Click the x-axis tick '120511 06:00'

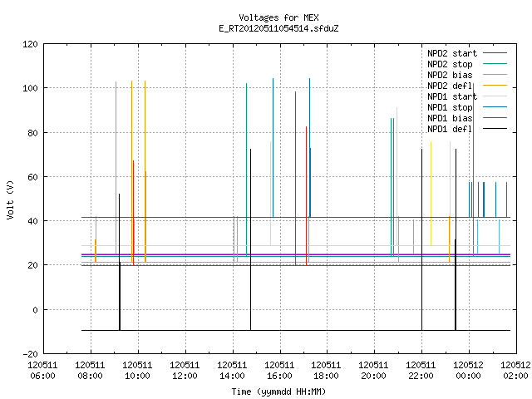pos(42,371)
